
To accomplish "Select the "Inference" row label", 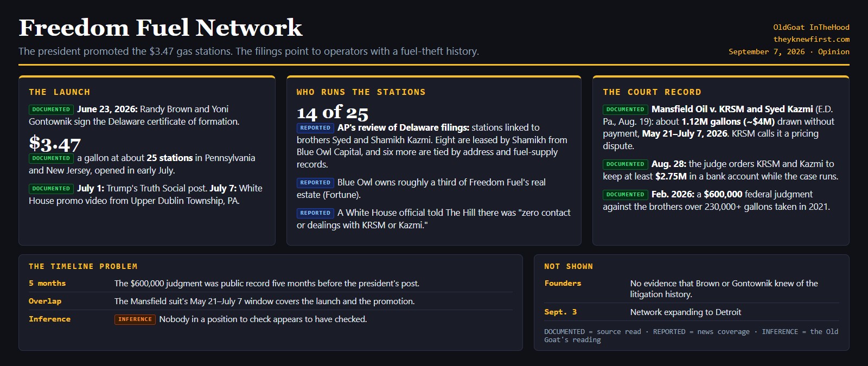I will tap(49, 319).
